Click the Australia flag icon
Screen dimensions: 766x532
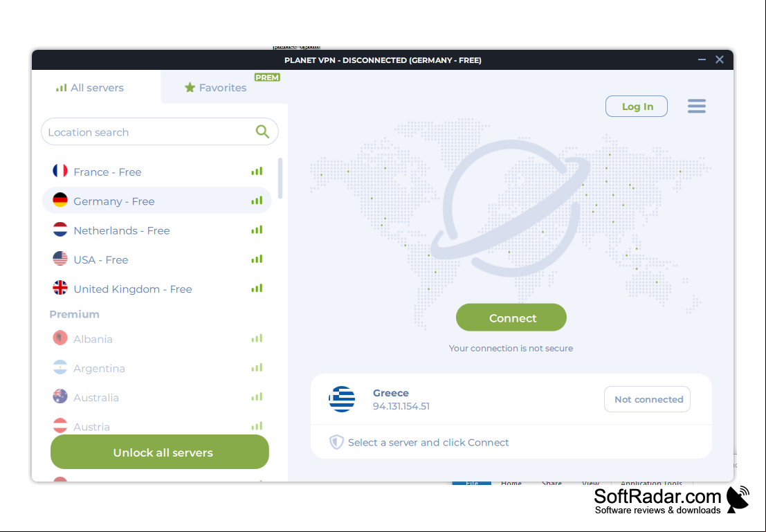tap(60, 396)
